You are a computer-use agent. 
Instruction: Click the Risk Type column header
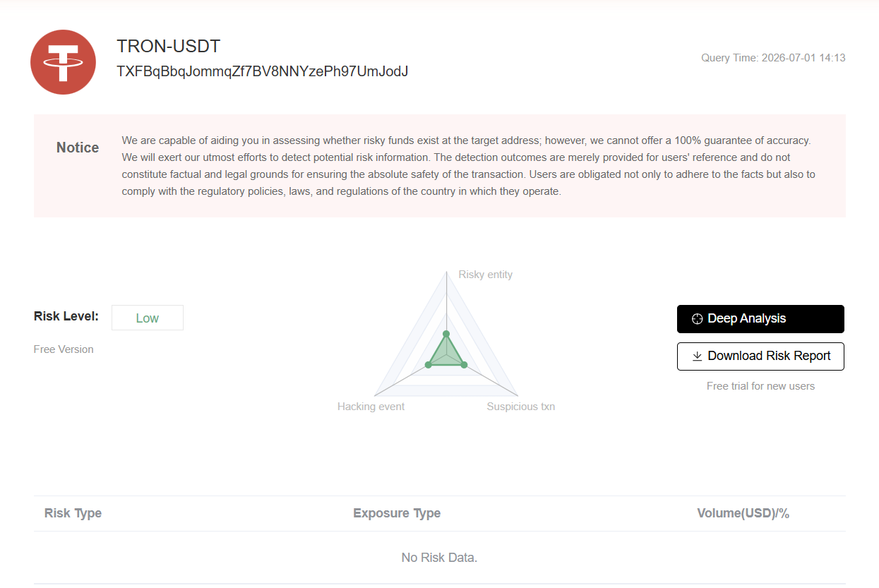[73, 513]
